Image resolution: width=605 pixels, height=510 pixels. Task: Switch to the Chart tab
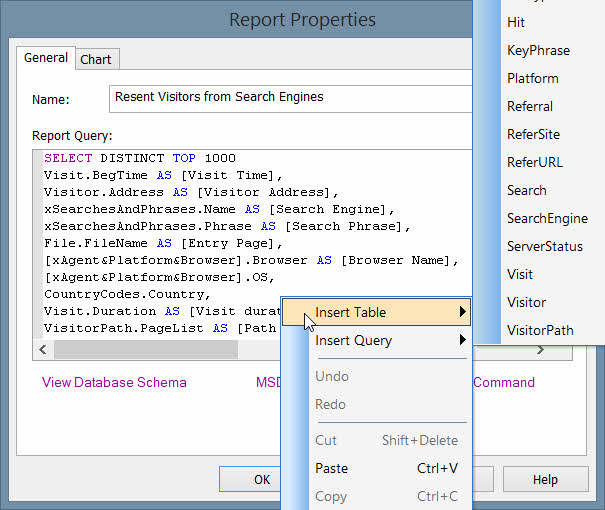(x=97, y=59)
